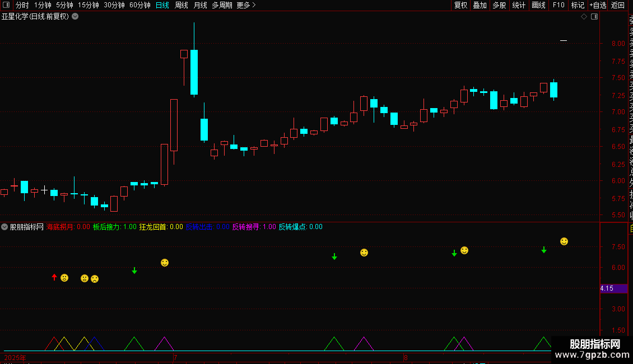
Task: Open 多股 multi-stock view
Action: point(499,5)
